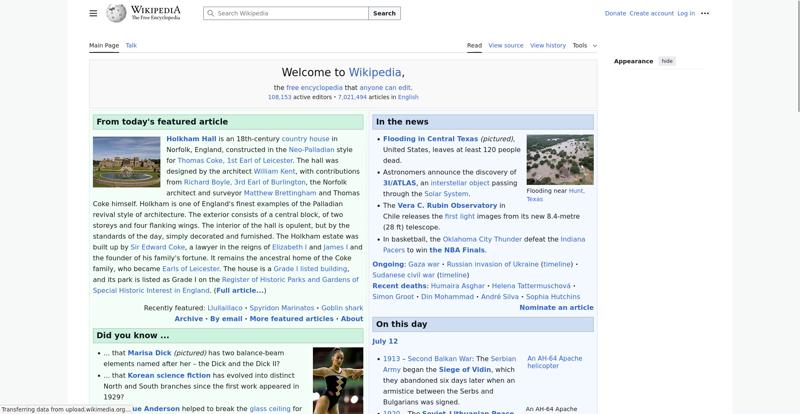Hide the Appearance panel
Screen dimensions: 800x414
(667, 61)
